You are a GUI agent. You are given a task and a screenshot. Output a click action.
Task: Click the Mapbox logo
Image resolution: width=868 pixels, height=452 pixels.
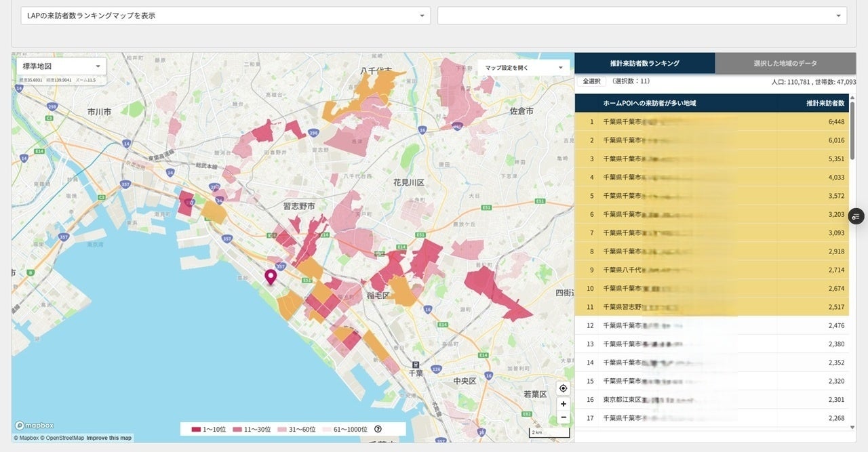click(34, 426)
